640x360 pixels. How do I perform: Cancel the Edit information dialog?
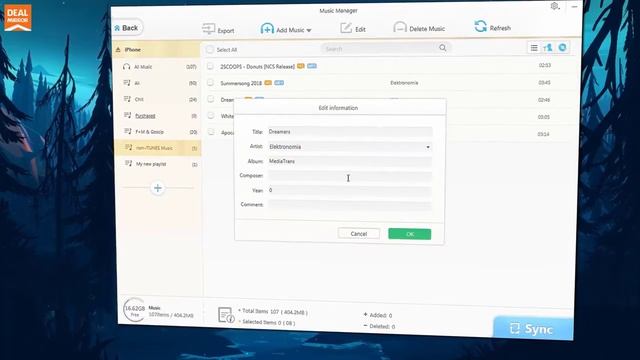359,234
